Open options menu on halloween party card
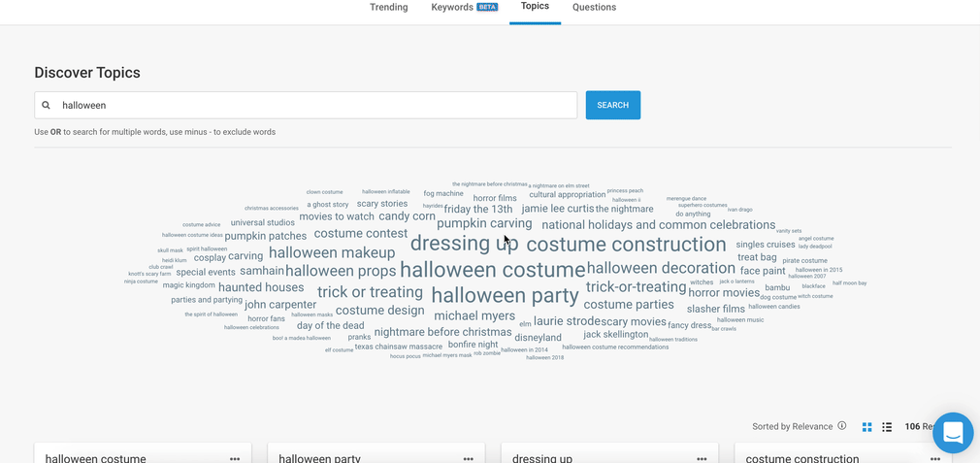Screen dimensions: 980x463 point(469,458)
